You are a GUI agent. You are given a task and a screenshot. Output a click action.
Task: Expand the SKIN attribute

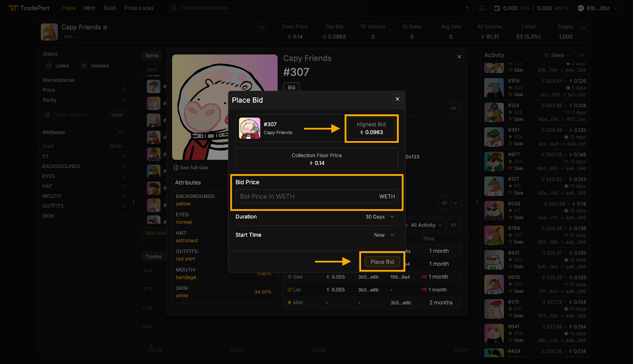pyautogui.click(x=84, y=216)
